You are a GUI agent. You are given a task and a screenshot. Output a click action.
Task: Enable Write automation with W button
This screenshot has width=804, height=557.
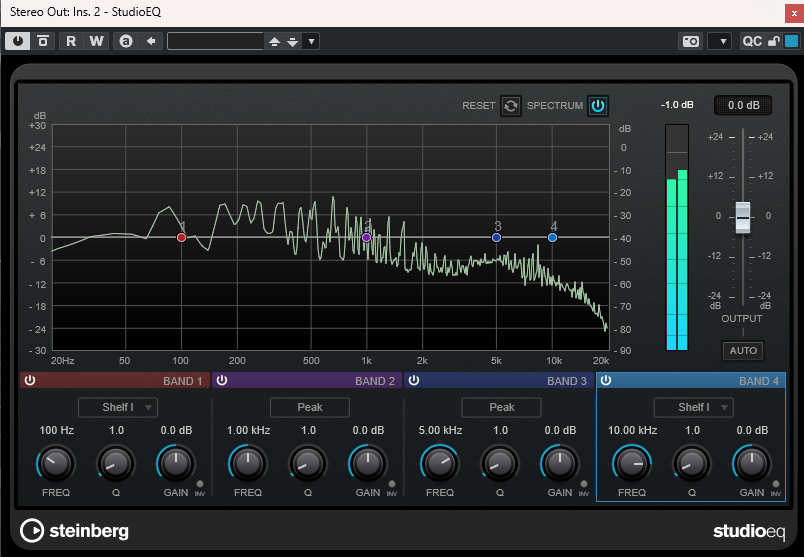96,41
